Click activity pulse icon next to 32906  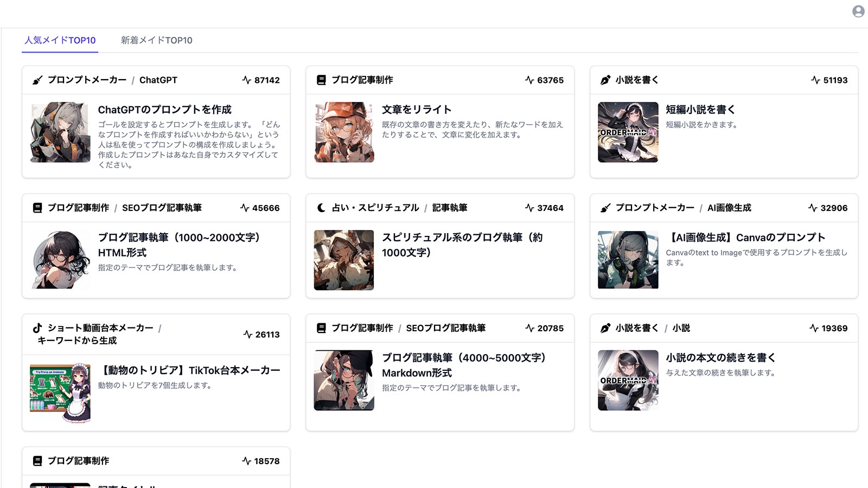(x=813, y=208)
